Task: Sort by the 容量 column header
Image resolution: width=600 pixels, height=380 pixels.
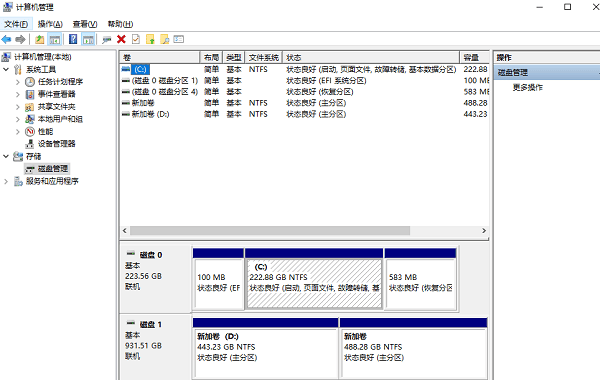Action: pyautogui.click(x=474, y=57)
